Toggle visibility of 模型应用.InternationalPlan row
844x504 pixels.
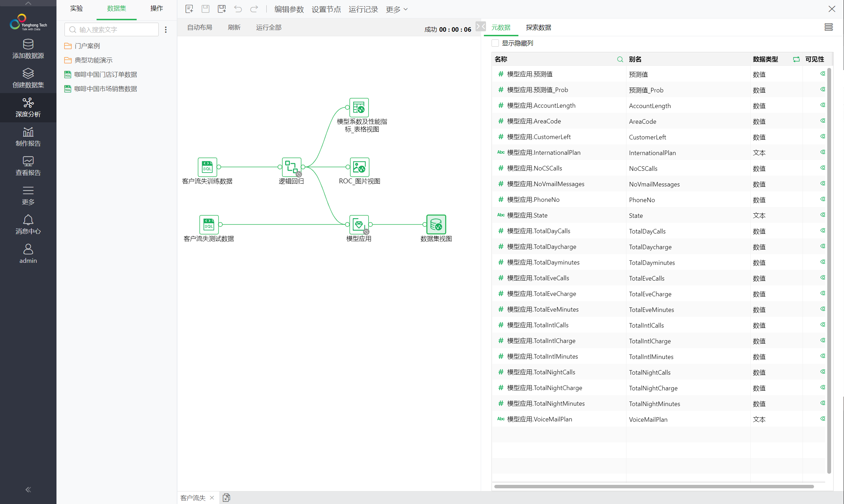click(x=823, y=152)
